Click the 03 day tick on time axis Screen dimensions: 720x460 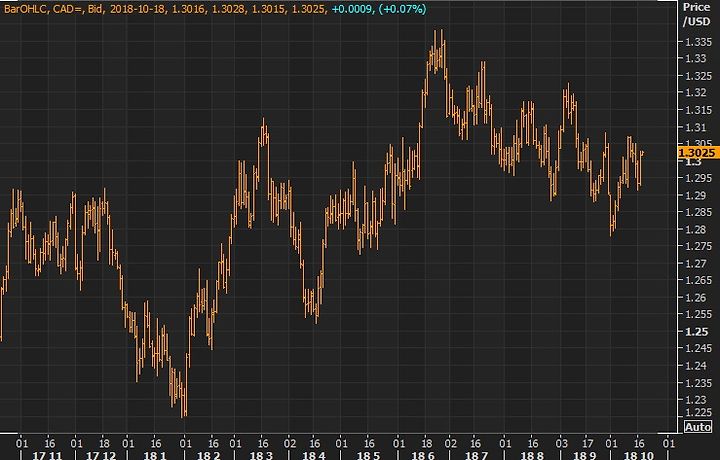tap(561, 443)
